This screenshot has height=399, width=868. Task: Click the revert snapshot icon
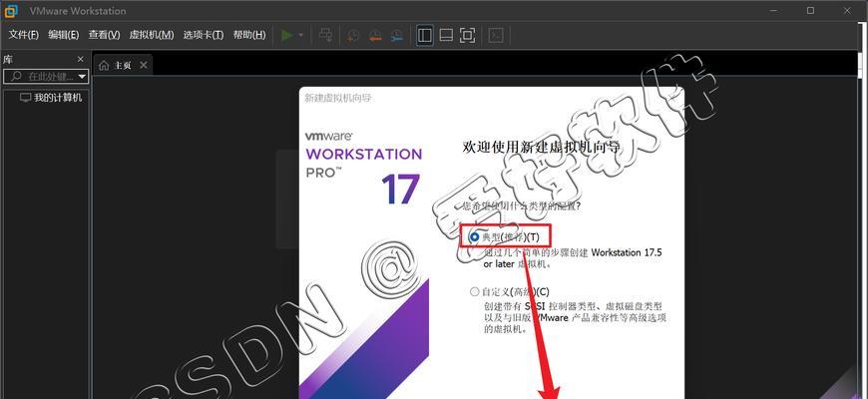375,36
